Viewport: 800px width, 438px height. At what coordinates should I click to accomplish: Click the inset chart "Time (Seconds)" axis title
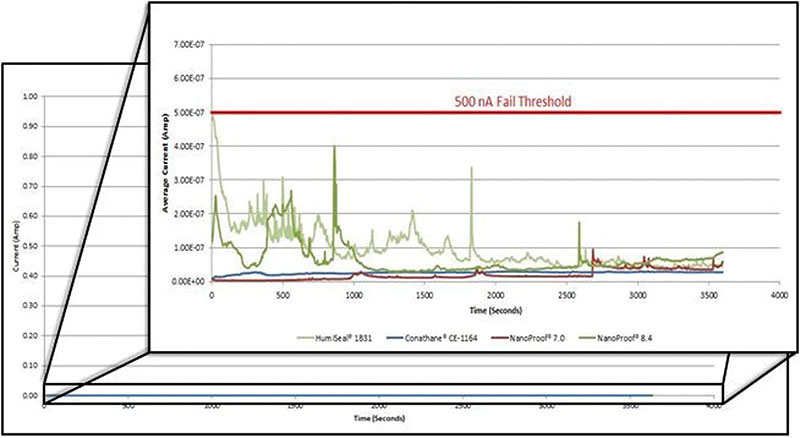tap(495, 310)
